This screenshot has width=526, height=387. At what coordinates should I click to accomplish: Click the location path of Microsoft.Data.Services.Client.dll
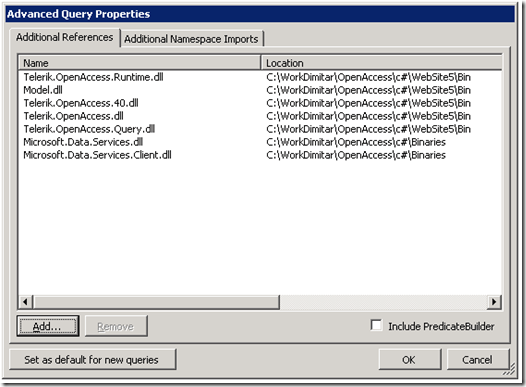[x=356, y=155]
